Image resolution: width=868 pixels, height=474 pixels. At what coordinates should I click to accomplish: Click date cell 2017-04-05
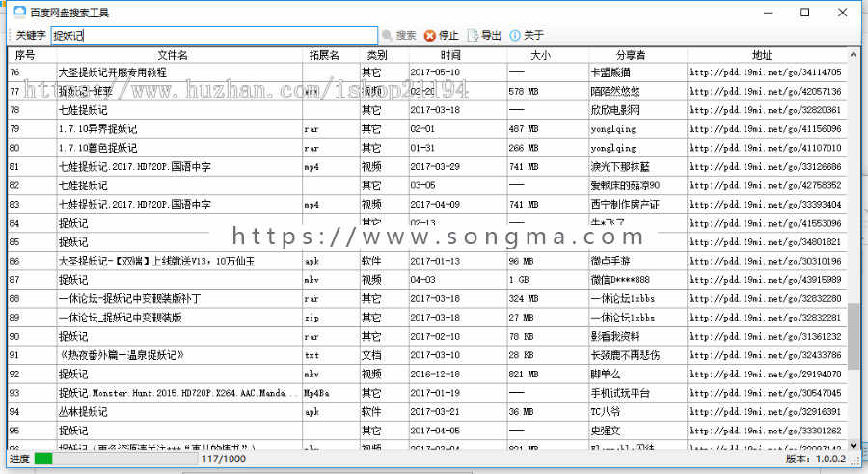click(x=435, y=431)
